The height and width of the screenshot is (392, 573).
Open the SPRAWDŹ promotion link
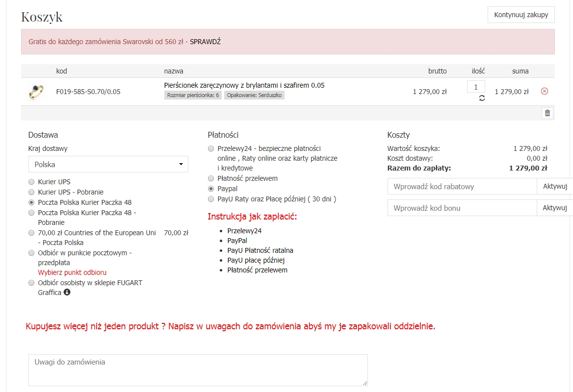point(205,42)
